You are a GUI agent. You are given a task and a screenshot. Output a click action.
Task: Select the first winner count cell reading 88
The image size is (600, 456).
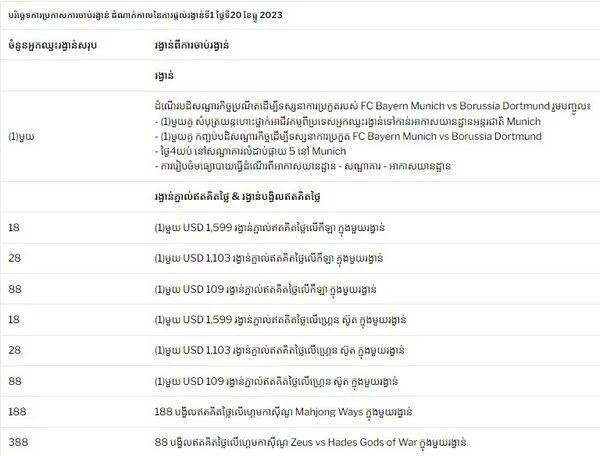pyautogui.click(x=15, y=289)
